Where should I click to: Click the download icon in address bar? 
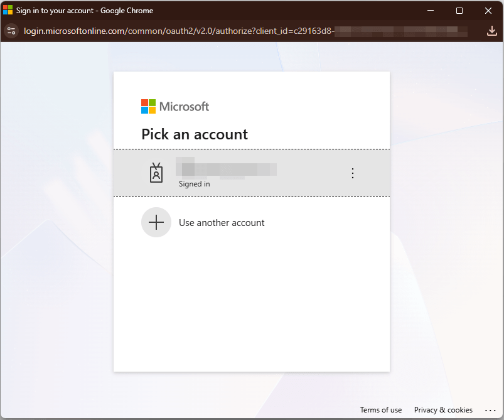tap(492, 31)
